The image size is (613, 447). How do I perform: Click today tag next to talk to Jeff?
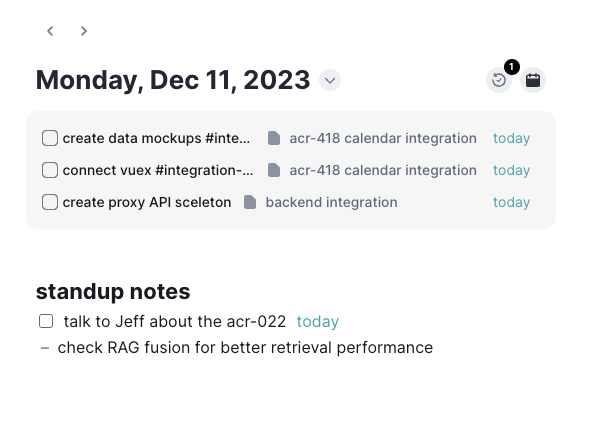click(x=318, y=321)
